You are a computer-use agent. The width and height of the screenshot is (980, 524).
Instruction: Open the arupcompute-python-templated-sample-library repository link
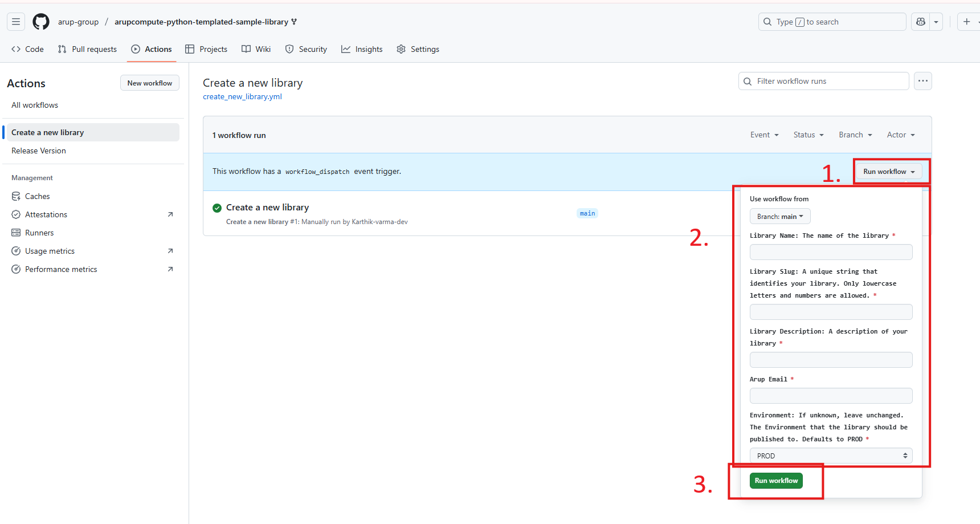click(x=202, y=22)
